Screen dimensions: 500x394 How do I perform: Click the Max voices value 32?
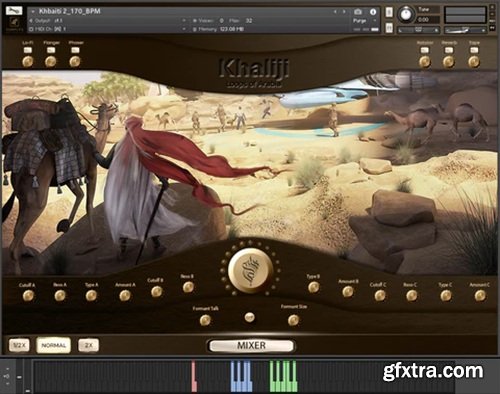(x=249, y=21)
